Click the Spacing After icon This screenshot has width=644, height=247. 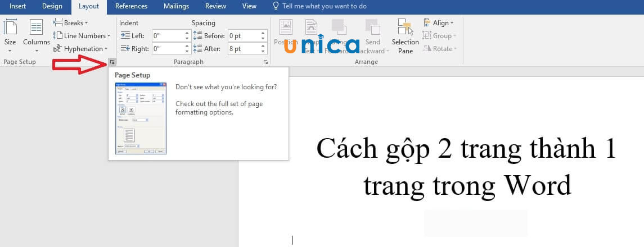coord(197,49)
